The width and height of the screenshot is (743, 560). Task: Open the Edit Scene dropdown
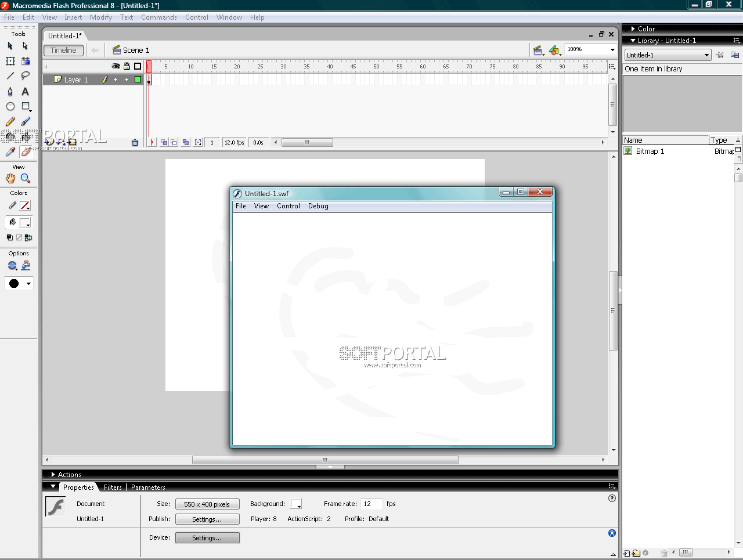(538, 50)
